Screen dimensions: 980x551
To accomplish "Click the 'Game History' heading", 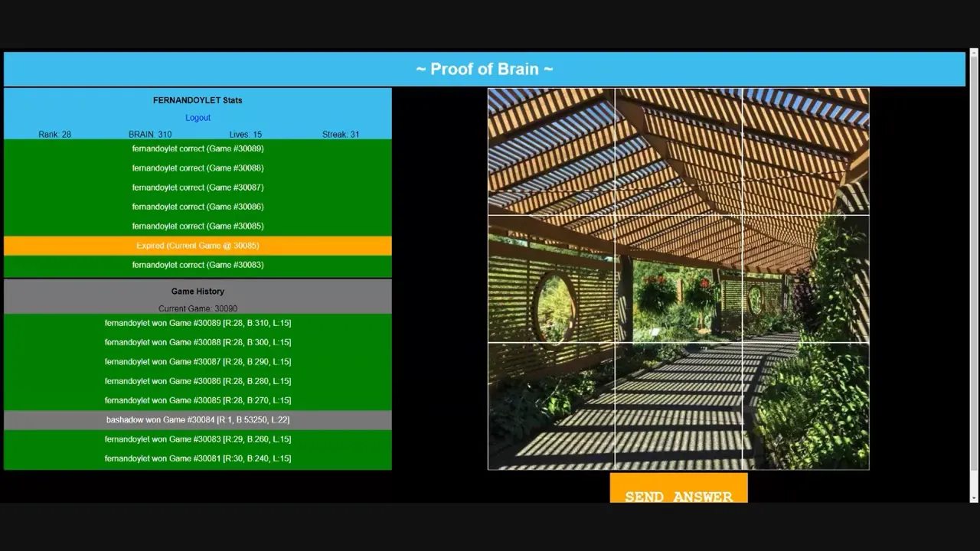I will (x=198, y=292).
